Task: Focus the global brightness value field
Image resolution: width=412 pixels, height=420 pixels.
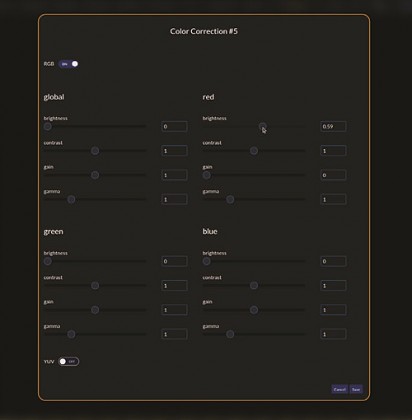Action: click(x=174, y=126)
